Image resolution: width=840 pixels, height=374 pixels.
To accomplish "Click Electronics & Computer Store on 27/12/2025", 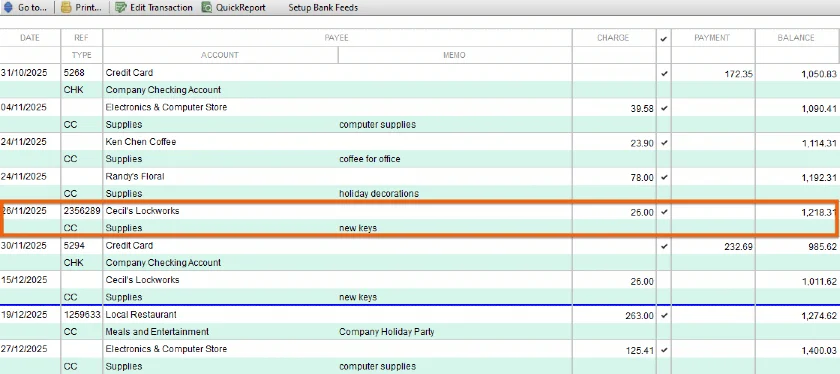I will [166, 349].
